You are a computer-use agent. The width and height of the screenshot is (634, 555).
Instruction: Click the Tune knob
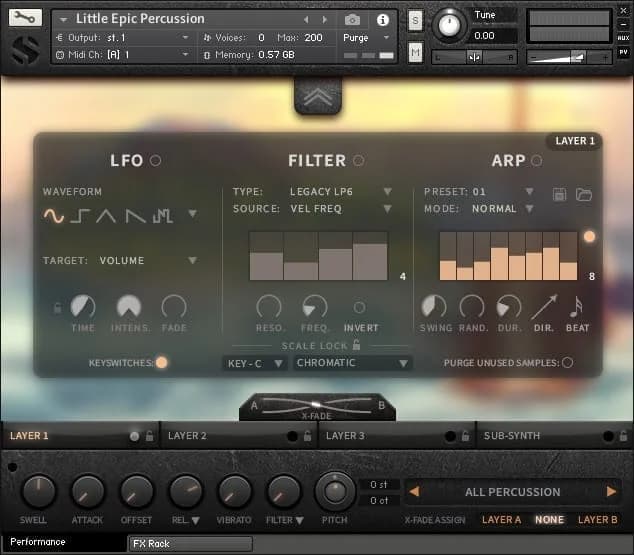449,25
